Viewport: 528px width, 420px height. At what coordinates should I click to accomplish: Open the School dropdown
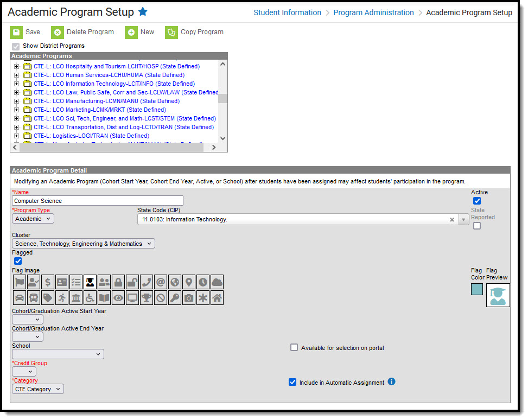click(x=58, y=354)
